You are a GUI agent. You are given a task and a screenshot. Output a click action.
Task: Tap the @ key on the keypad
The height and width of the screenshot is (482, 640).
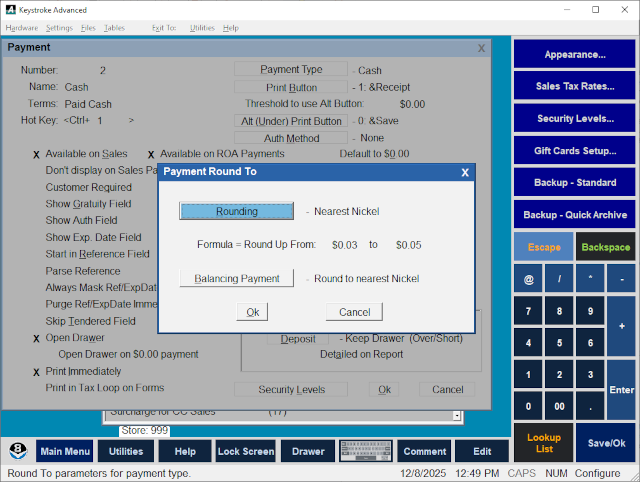coord(528,279)
